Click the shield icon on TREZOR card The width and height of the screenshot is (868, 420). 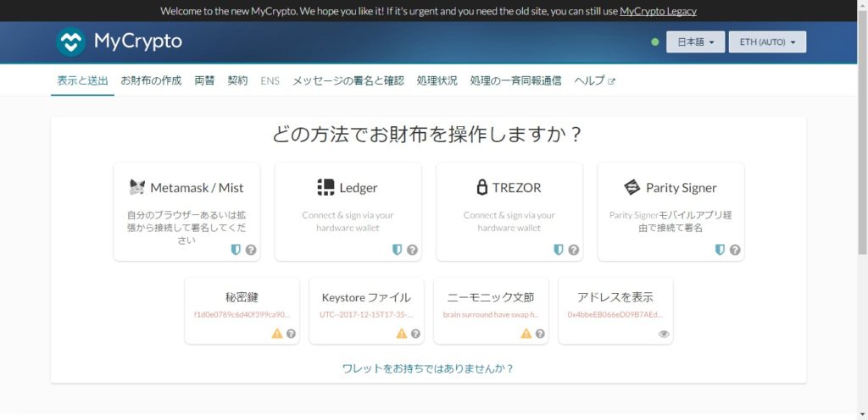[559, 250]
